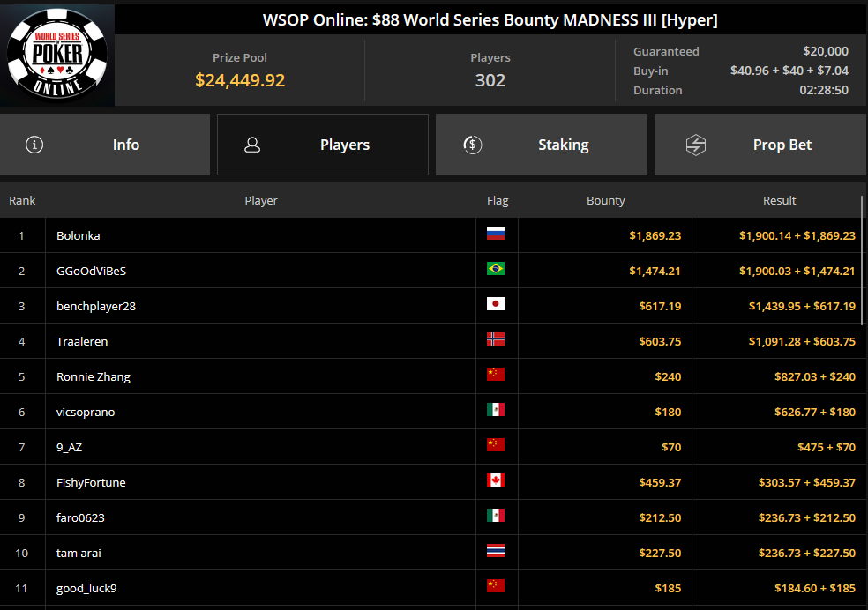
Task: Click Ronnie Zhang's result $827.03 + $240
Action: 815,377
